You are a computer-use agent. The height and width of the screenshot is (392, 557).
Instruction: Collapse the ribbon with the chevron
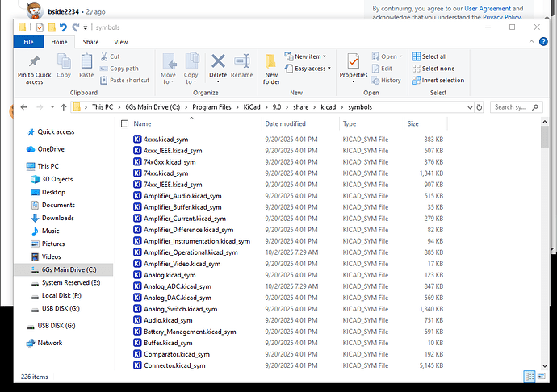(x=531, y=42)
